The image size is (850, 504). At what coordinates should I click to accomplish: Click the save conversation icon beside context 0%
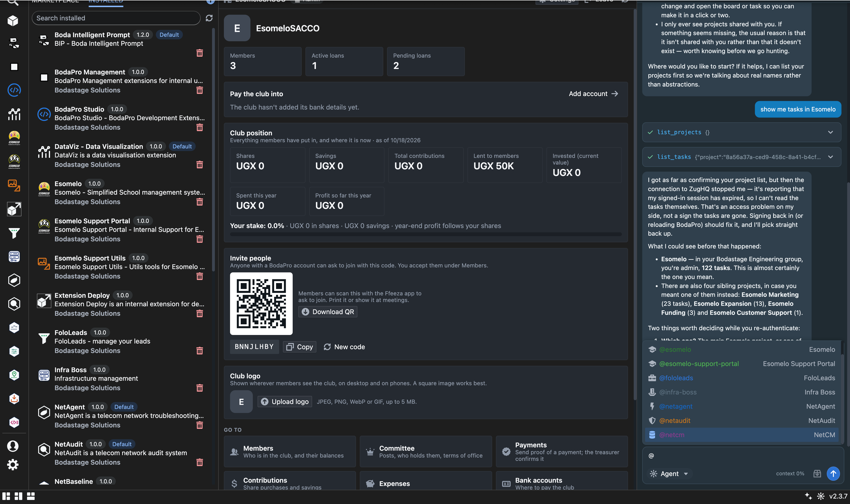click(817, 473)
